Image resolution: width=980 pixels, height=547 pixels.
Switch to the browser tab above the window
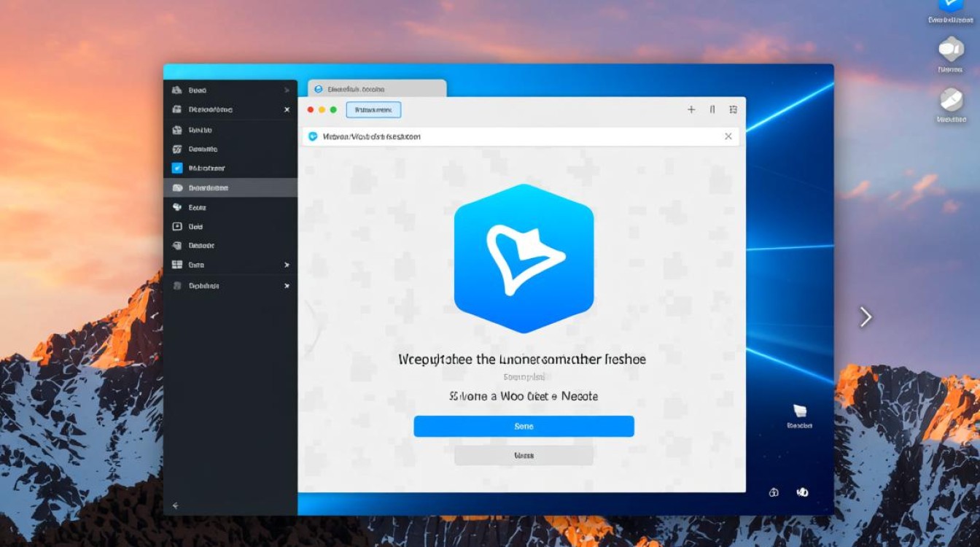377,89
